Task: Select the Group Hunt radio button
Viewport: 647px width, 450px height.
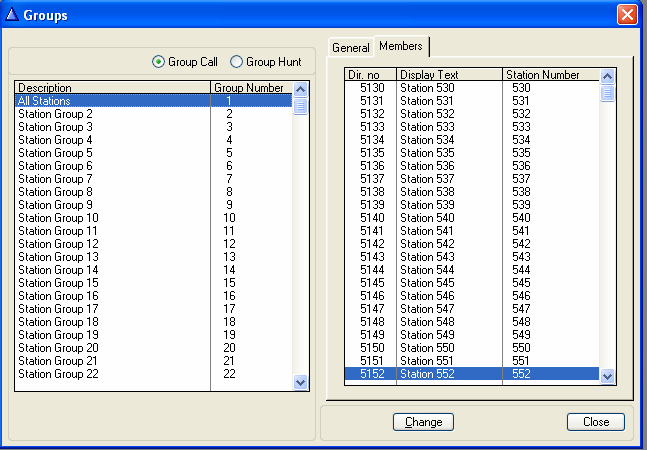Action: pos(237,62)
